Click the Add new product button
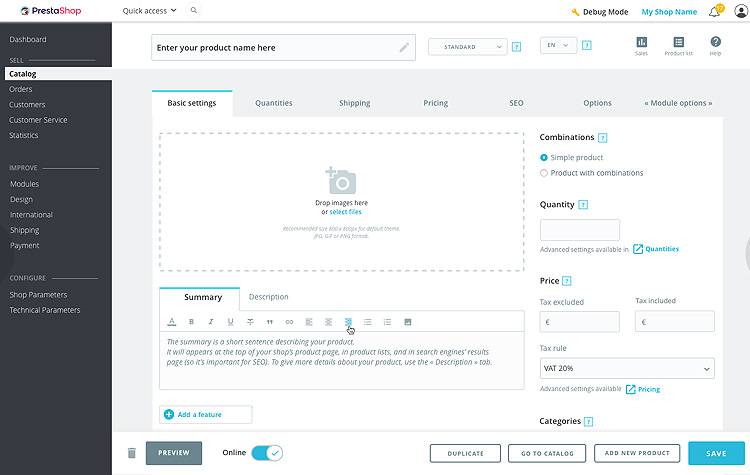The image size is (750, 475). coord(637,453)
